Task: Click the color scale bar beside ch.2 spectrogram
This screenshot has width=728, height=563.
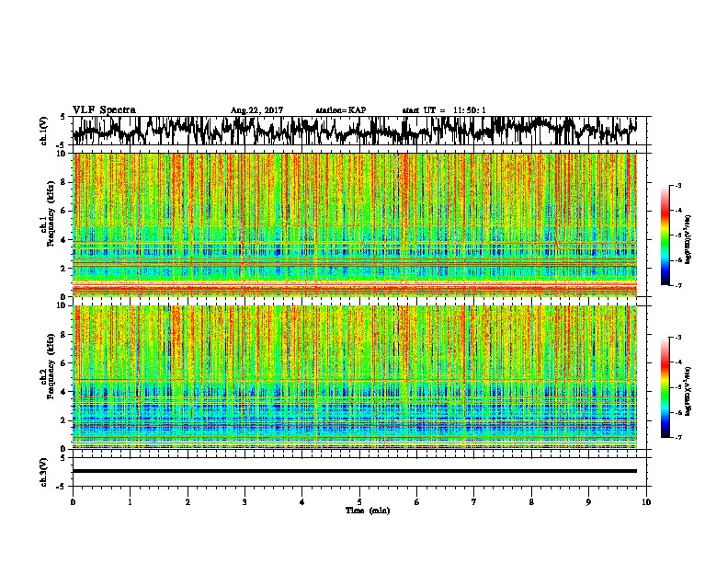Action: [665, 387]
